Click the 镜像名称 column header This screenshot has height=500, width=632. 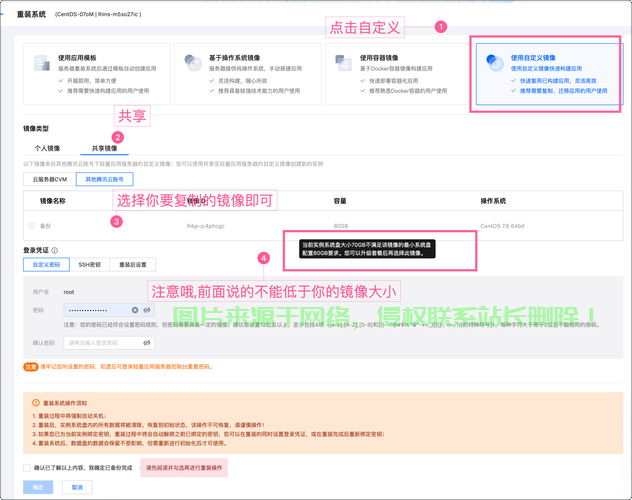click(53, 201)
